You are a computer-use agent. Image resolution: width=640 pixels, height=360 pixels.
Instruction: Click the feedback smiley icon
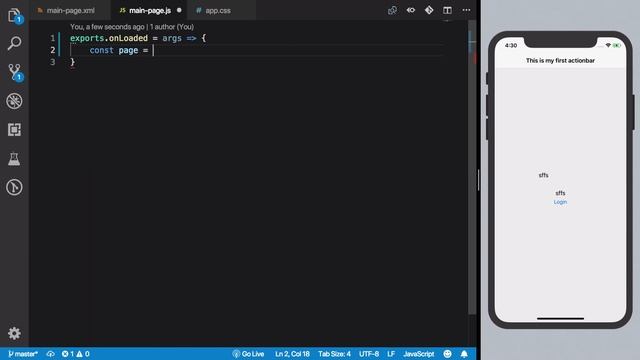click(x=447, y=354)
